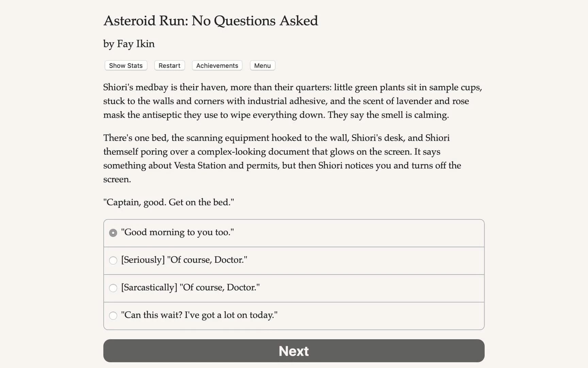
Task: Restart the story
Action: [x=169, y=65]
